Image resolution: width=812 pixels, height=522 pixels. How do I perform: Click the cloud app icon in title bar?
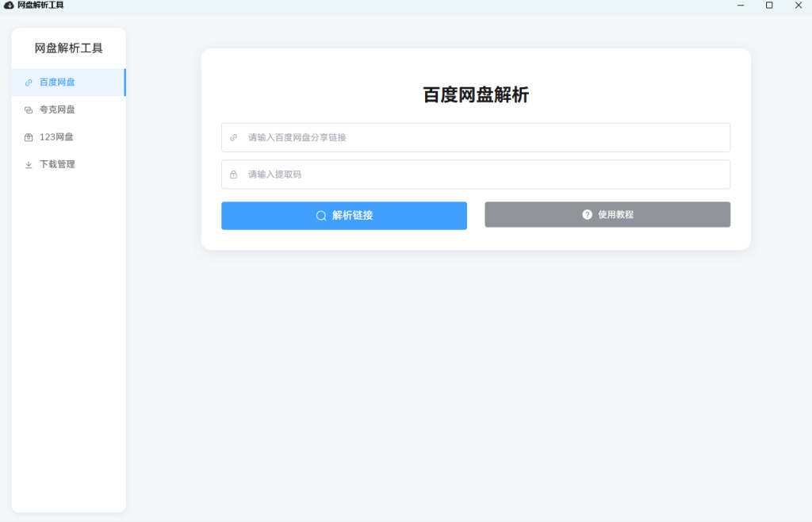(9, 6)
